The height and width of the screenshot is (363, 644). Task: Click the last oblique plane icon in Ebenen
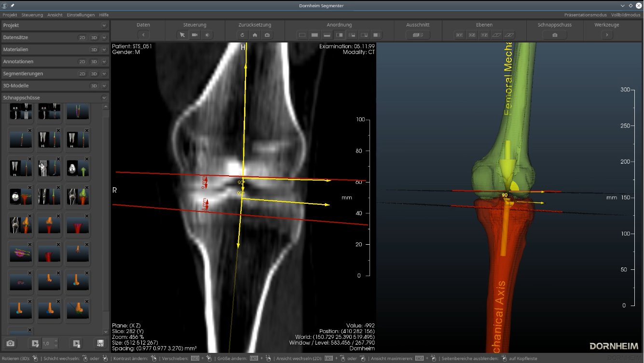(x=509, y=35)
